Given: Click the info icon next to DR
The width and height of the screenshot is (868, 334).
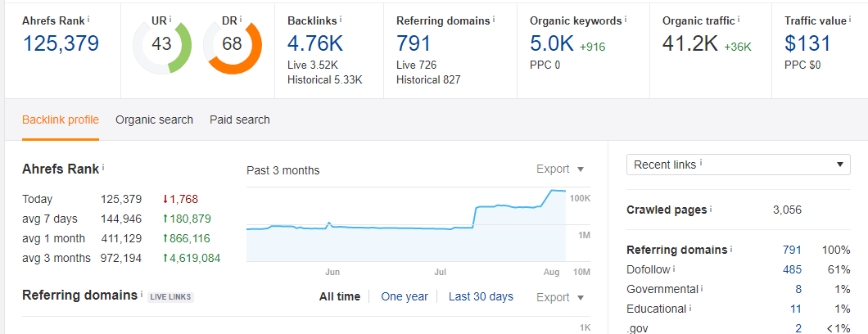Looking at the screenshot, I should click(242, 18).
